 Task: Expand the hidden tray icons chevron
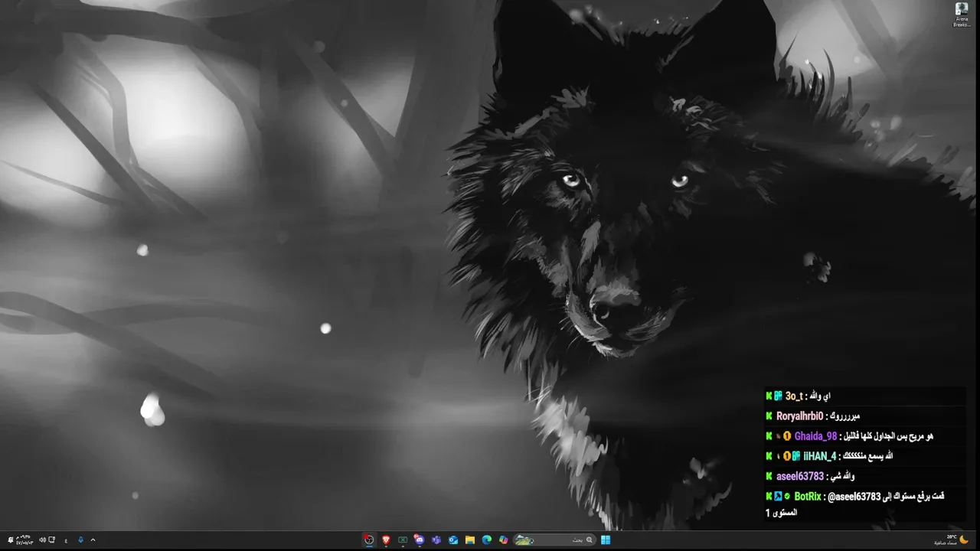click(93, 540)
